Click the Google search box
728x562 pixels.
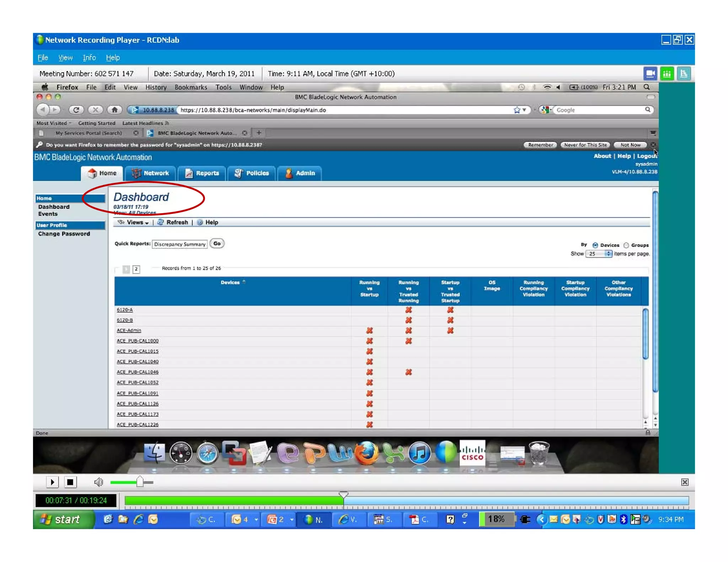click(599, 110)
